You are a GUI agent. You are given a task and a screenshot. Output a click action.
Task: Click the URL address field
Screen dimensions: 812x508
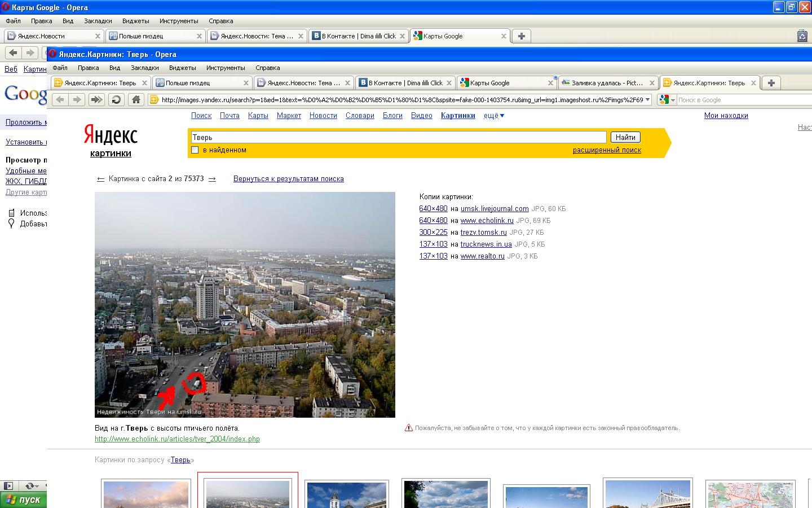point(401,100)
